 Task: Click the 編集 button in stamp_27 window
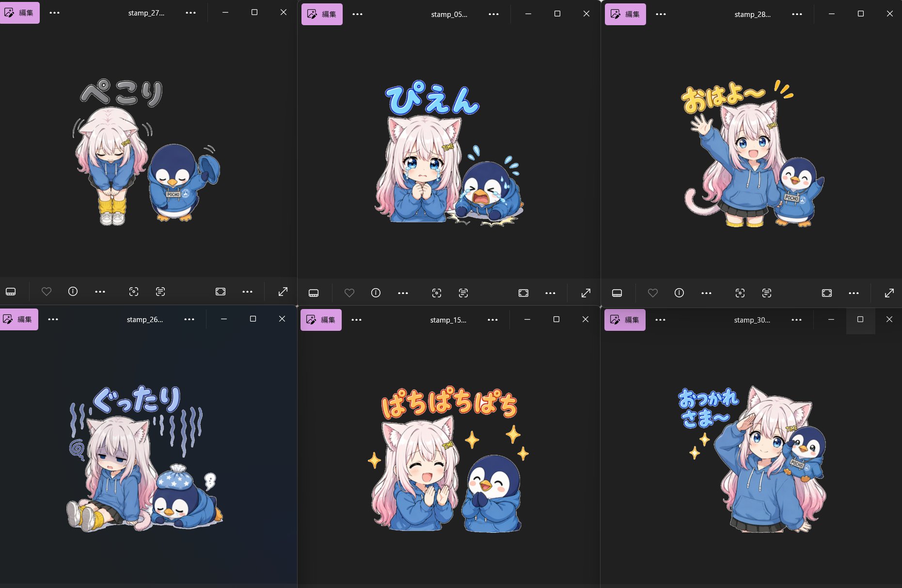(19, 13)
